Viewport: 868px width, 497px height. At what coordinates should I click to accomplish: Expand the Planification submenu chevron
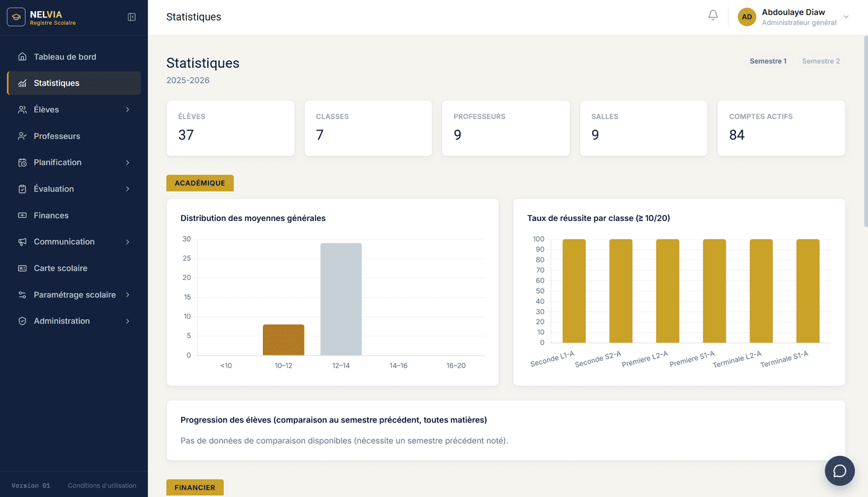(x=128, y=163)
